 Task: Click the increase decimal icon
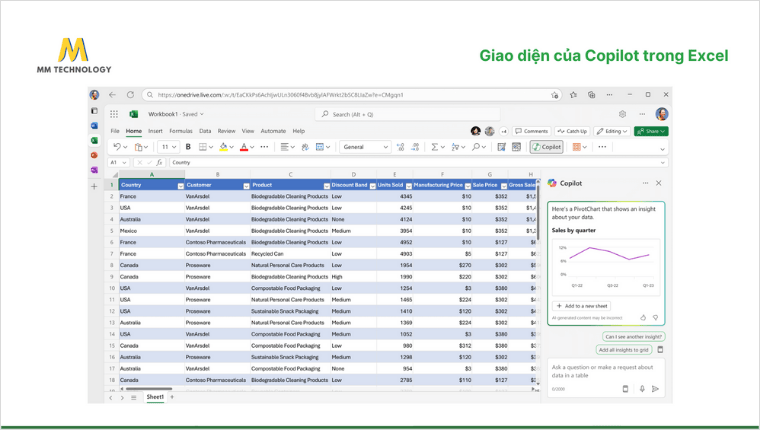tap(400, 147)
